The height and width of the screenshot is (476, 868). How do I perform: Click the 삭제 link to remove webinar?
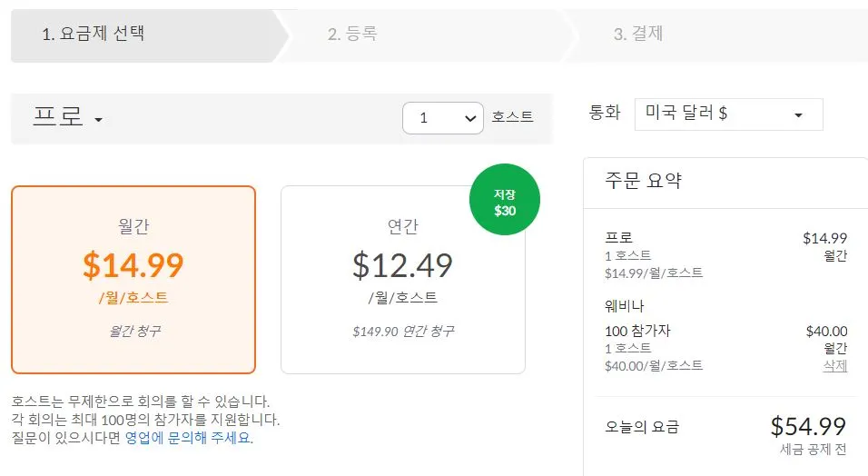(834, 365)
